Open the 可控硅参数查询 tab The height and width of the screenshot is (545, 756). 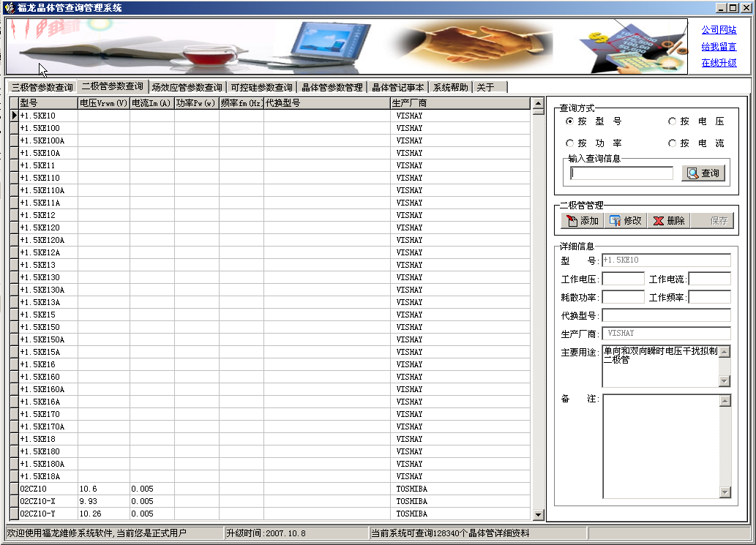coord(262,87)
